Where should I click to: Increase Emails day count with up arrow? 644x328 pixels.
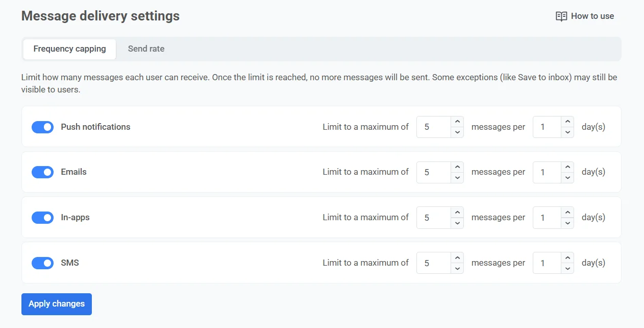click(567, 167)
